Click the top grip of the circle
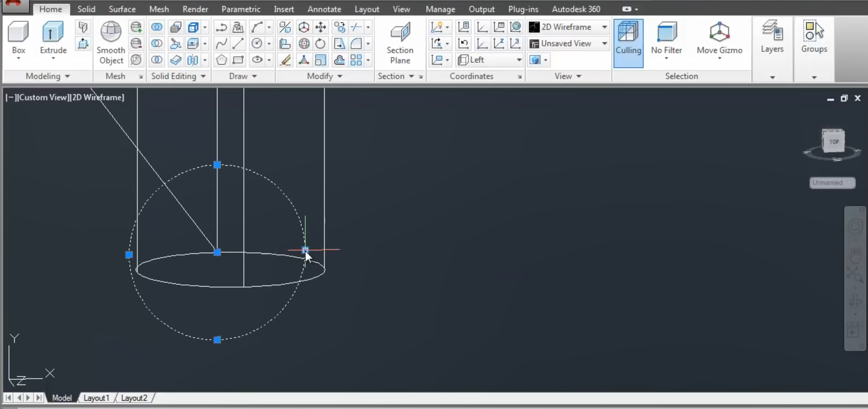 tap(217, 165)
